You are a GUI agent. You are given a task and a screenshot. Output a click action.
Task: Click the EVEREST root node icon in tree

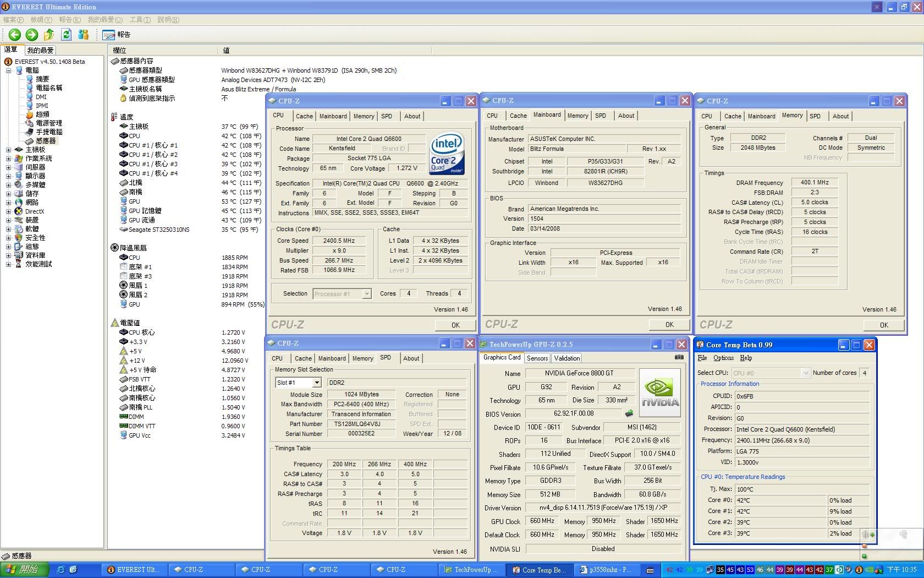click(8, 62)
